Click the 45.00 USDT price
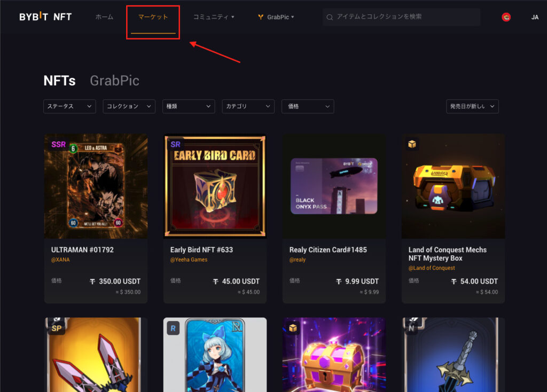547x392 pixels. (241, 281)
